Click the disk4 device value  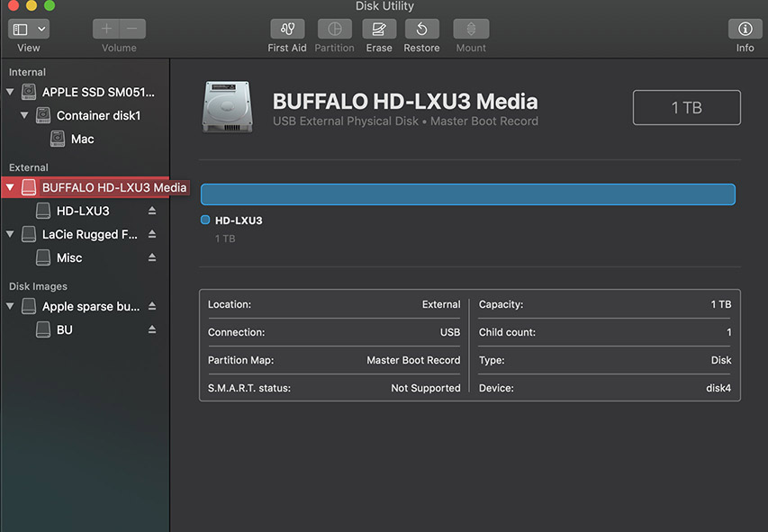coord(718,388)
